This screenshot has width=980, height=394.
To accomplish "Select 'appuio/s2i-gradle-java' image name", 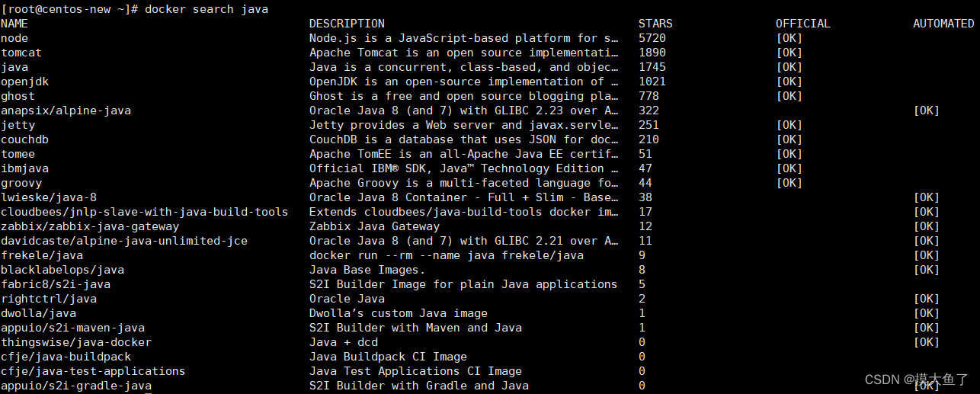I will pyautogui.click(x=76, y=386).
